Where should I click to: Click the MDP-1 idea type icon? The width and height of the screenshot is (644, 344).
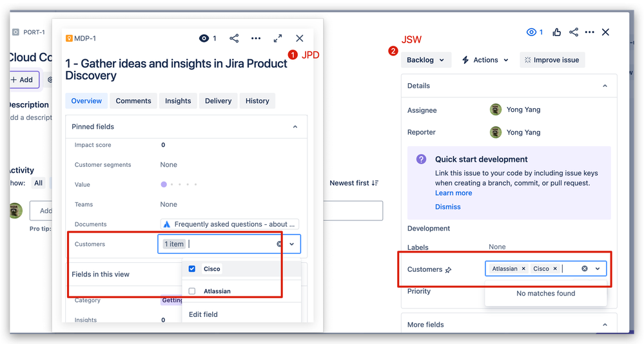[x=69, y=39]
